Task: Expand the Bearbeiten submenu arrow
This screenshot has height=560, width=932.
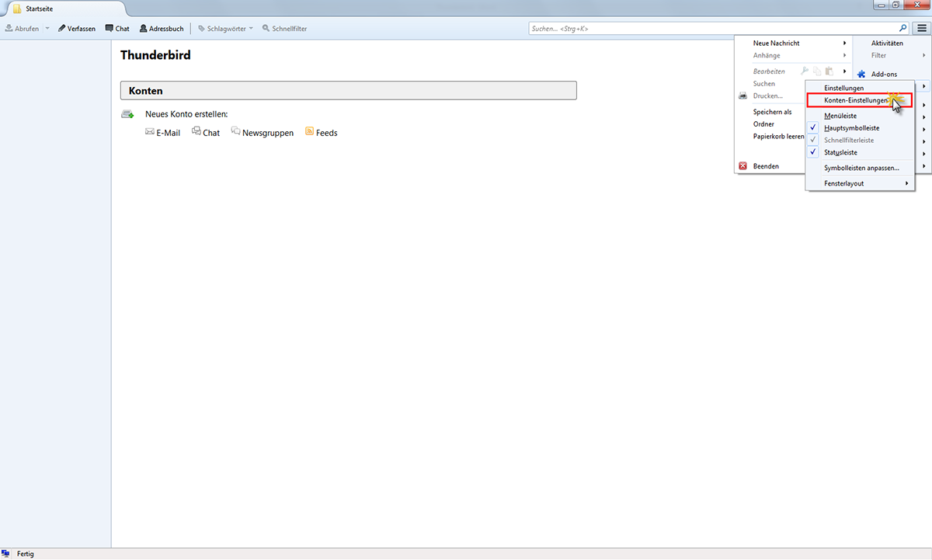Action: tap(844, 71)
